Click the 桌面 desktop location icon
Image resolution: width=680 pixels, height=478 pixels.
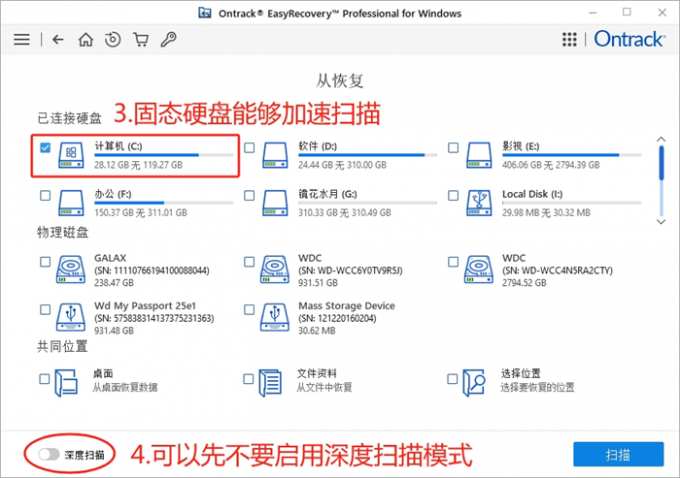pos(66,383)
